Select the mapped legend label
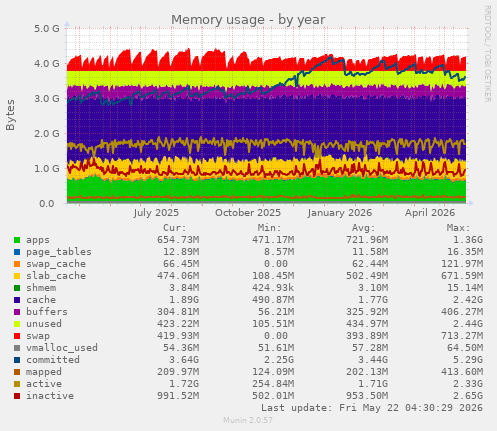 pos(44,372)
